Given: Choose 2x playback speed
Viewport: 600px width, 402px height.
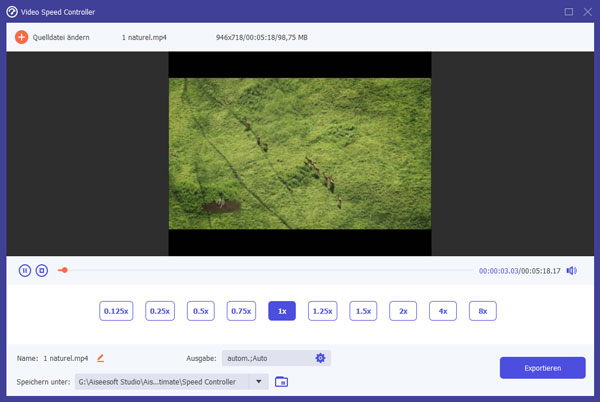Looking at the screenshot, I should coord(403,311).
